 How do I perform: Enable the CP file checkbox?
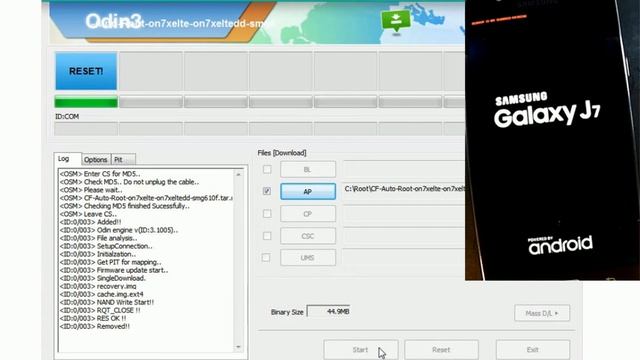pos(267,213)
